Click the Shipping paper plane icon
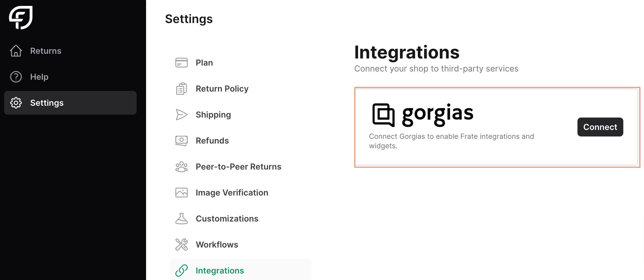The height and width of the screenshot is (280, 644). pos(181,115)
